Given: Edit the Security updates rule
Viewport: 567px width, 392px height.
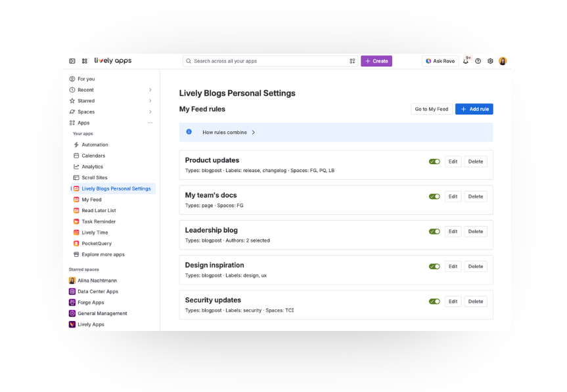Looking at the screenshot, I should (x=453, y=301).
